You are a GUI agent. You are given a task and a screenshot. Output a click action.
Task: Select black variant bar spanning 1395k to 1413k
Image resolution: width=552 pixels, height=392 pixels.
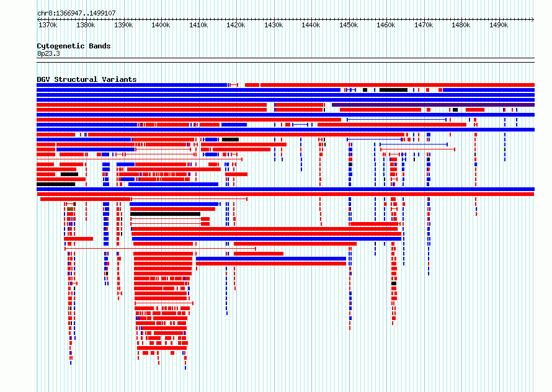[165, 214]
